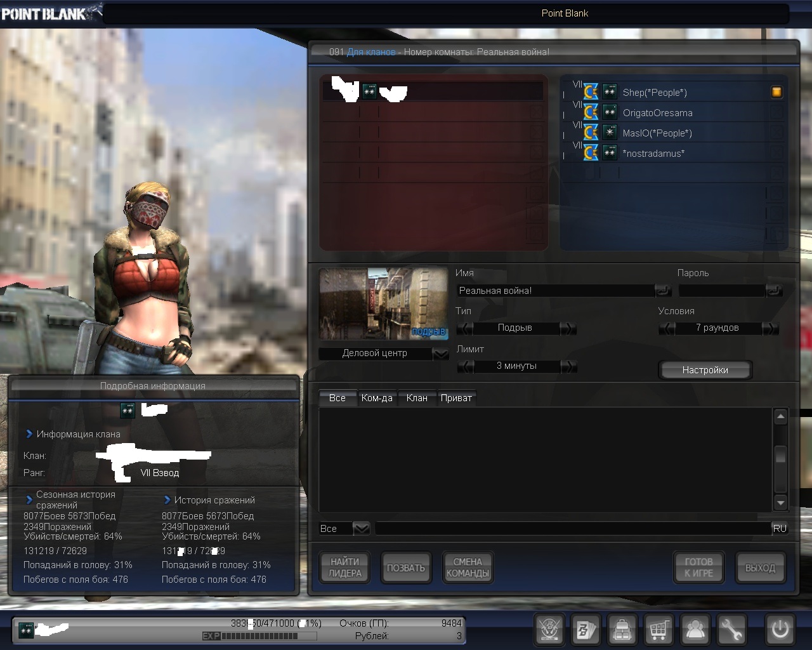This screenshot has width=812, height=650.
Task: Select player Shep(*People*) in blue team
Action: click(655, 93)
